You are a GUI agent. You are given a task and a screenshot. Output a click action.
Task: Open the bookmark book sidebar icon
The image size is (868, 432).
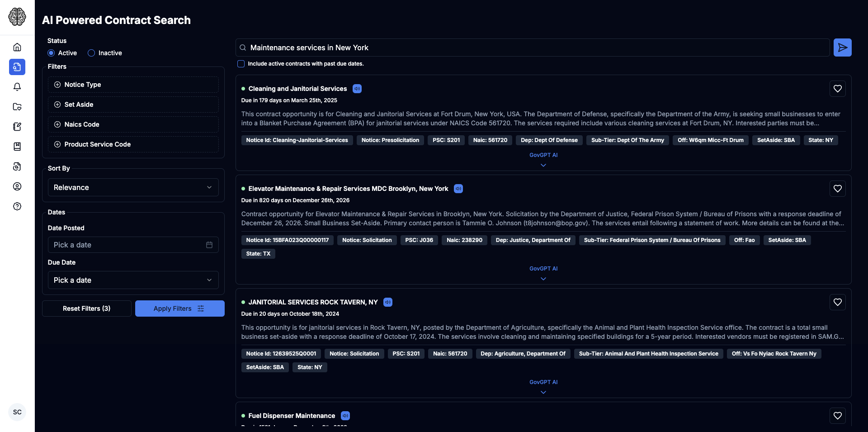pos(17,147)
